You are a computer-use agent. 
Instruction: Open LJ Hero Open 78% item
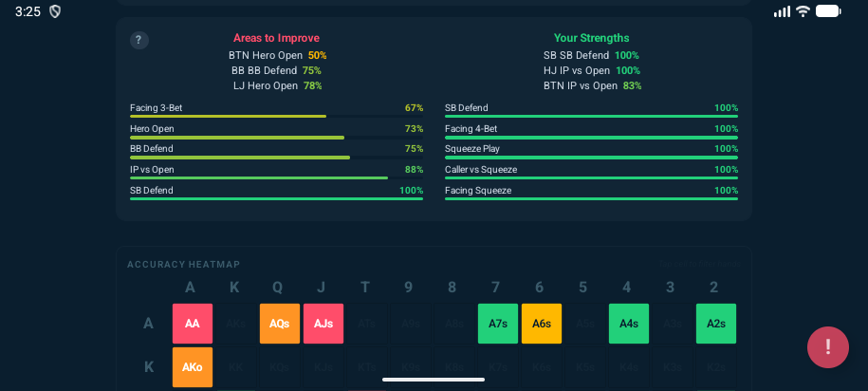(x=277, y=85)
